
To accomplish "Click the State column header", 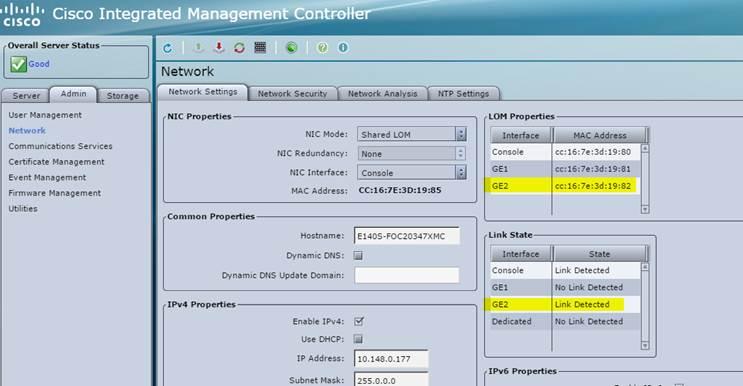I will coord(599,254).
